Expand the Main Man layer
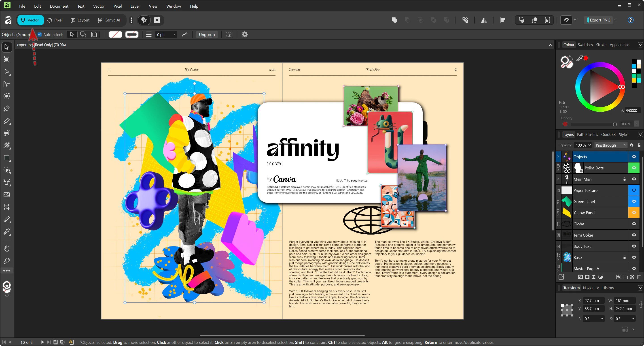Screen dimensions: 644x346 558,179
